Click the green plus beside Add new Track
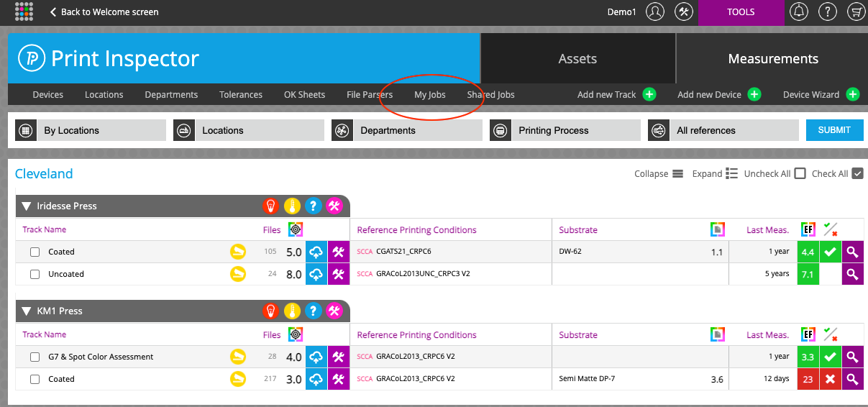The height and width of the screenshot is (407, 868). pos(649,94)
